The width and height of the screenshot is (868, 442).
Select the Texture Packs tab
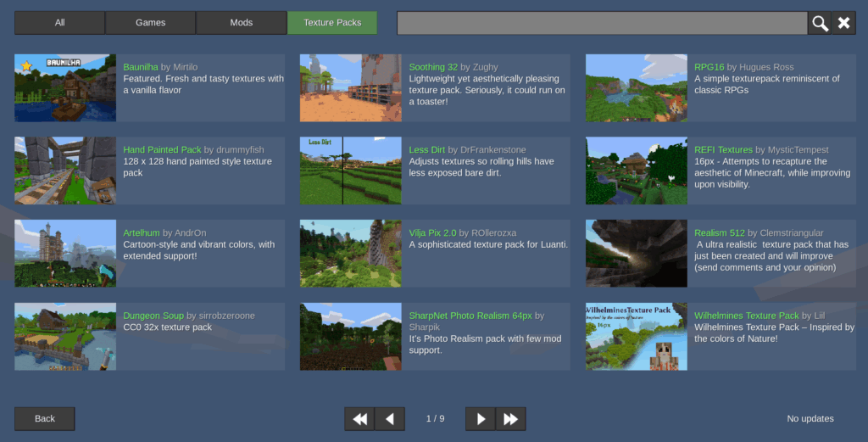tap(332, 23)
